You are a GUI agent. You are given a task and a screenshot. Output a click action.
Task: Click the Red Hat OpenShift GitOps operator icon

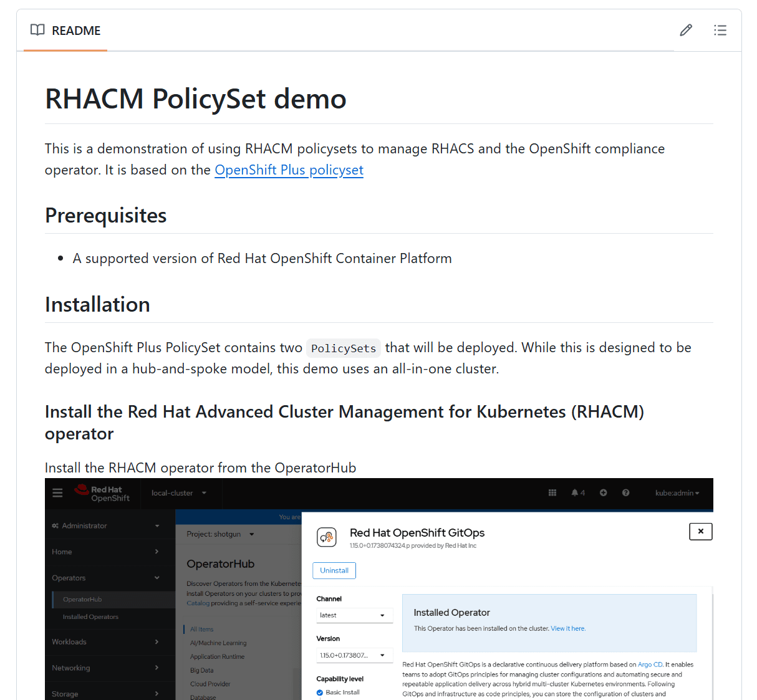pos(327,537)
